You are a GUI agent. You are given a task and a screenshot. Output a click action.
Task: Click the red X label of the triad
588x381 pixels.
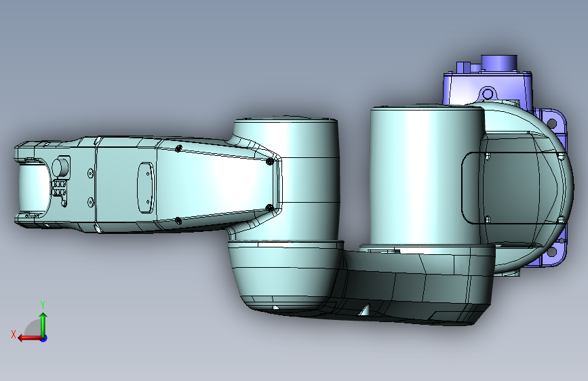14,334
